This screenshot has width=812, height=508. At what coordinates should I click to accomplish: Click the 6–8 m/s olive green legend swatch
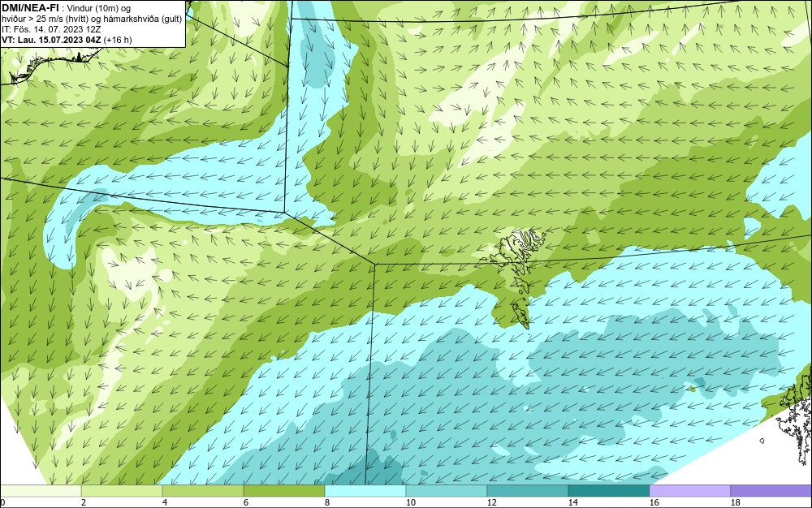point(284,490)
